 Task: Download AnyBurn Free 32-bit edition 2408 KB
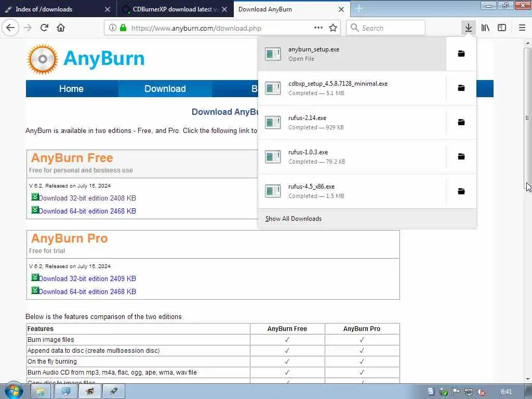pos(87,198)
